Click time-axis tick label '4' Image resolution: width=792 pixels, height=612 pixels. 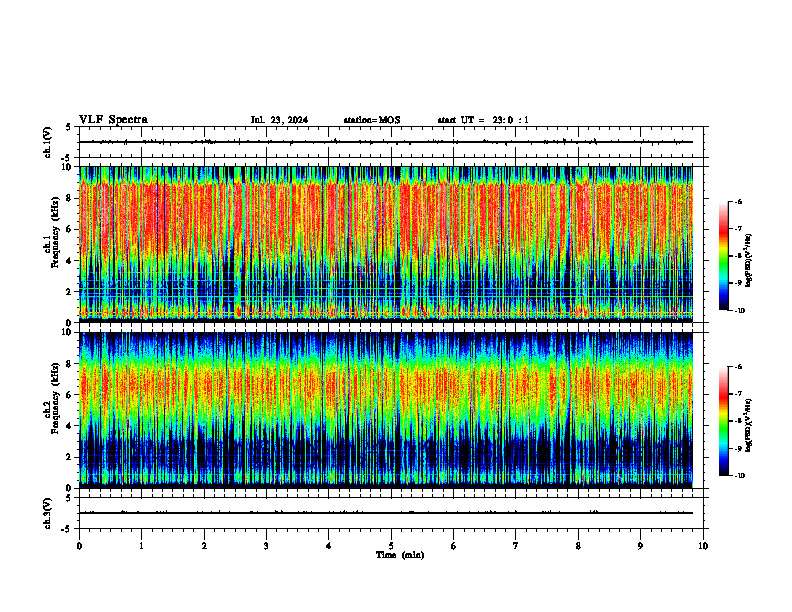[329, 546]
